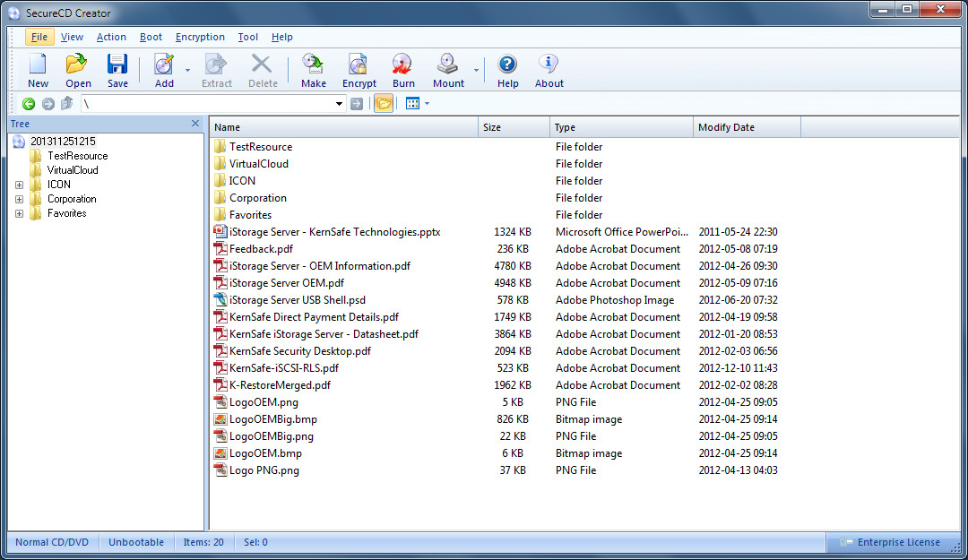
Task: Open the File menu
Action: coord(39,37)
